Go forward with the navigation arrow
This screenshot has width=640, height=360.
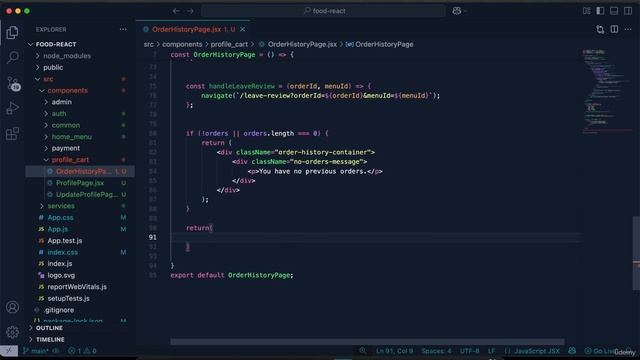click(x=190, y=11)
